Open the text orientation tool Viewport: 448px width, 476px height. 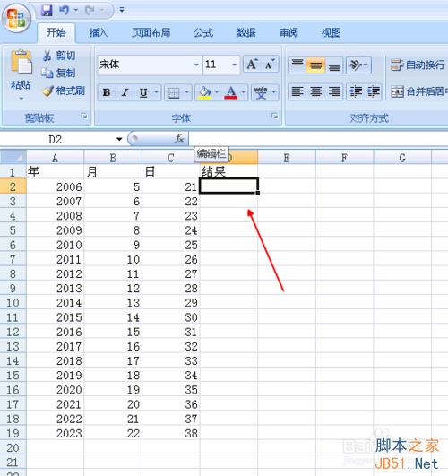(x=358, y=65)
